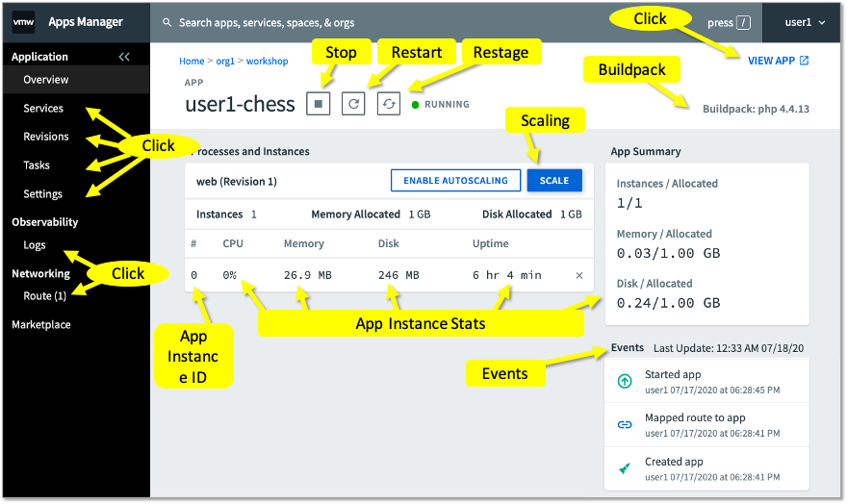Open Tasks in the sidebar
The height and width of the screenshot is (504, 847).
pyautogui.click(x=37, y=165)
